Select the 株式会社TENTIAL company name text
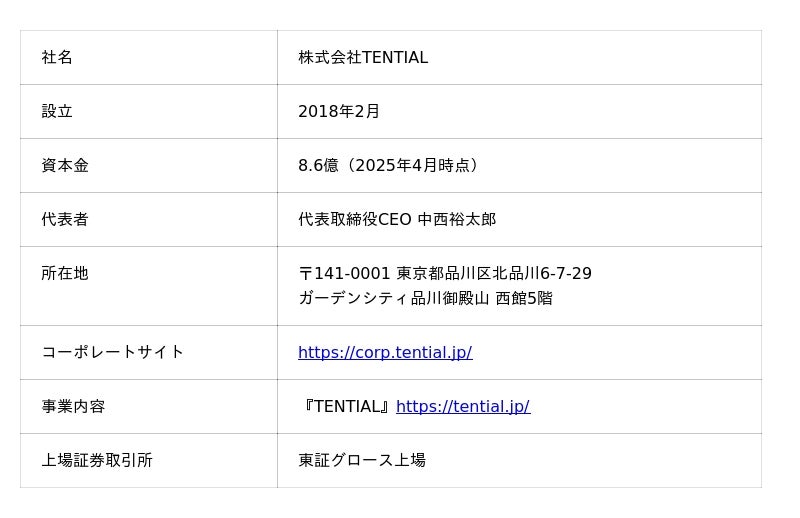800x518 pixels. pos(363,58)
